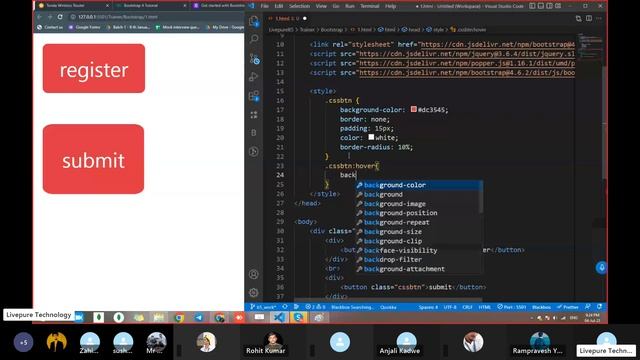Click the red register button
The height and width of the screenshot is (360, 640).
click(x=93, y=69)
